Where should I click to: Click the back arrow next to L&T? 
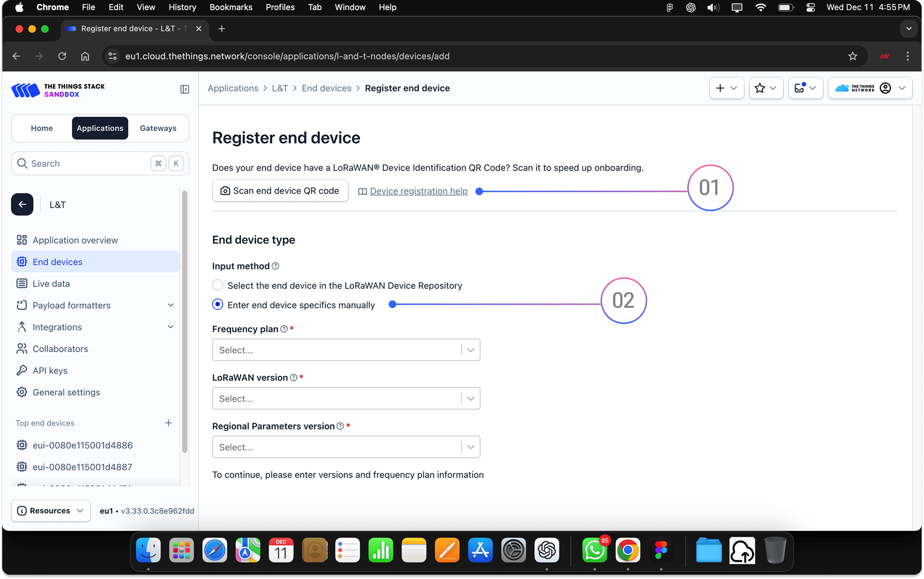coord(22,205)
